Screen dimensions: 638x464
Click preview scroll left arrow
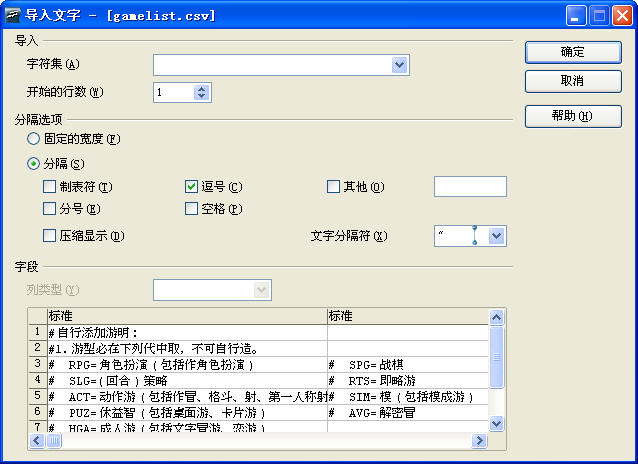[x=37, y=440]
